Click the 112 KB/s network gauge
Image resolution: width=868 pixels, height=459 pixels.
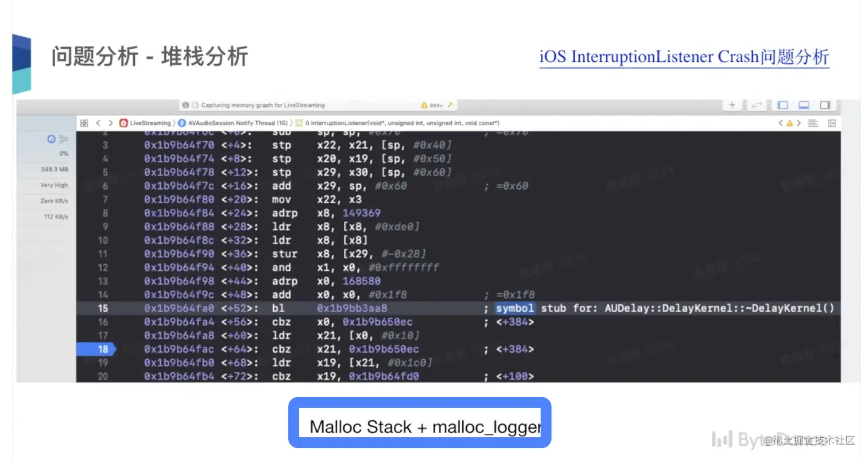[x=56, y=217]
